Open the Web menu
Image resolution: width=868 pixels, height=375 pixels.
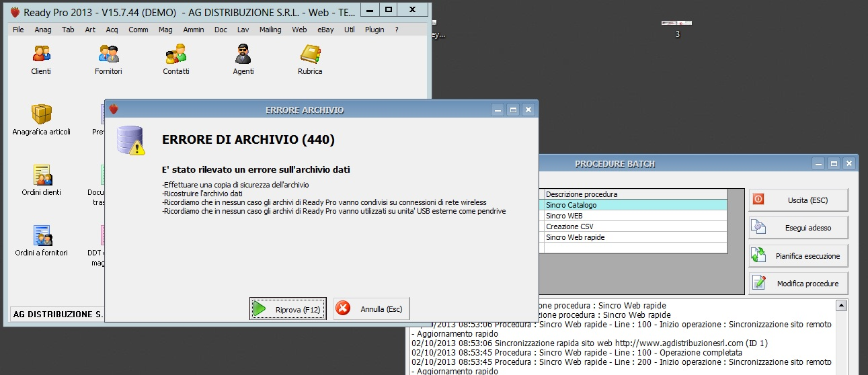point(299,30)
